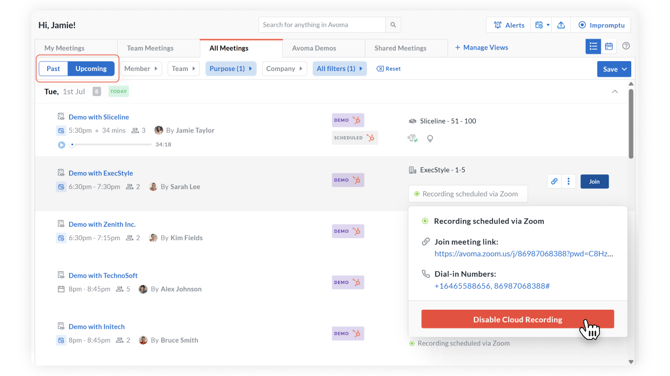670x376 pixels.
Task: Join the ExecStyle meeting
Action: coord(594,181)
